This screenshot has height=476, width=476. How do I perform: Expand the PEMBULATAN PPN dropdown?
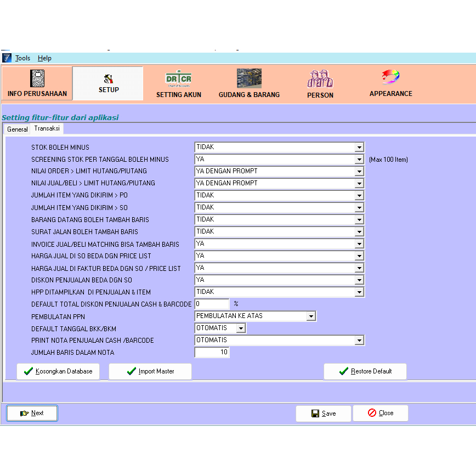click(x=311, y=316)
